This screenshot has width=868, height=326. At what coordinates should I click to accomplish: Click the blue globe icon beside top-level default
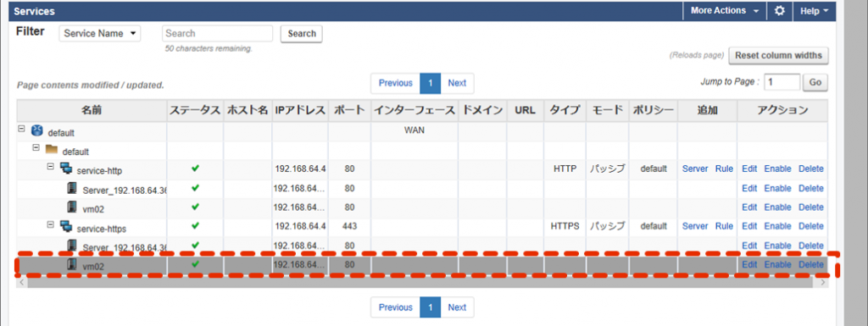tap(37, 131)
